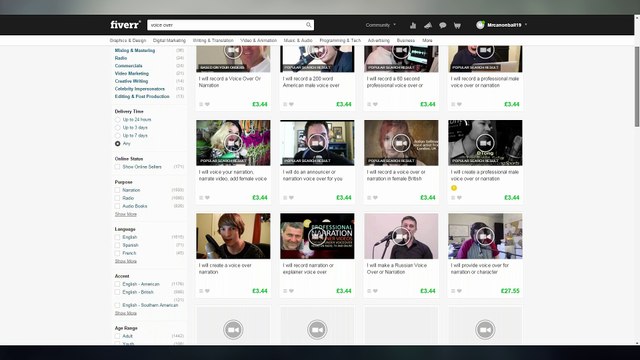
Task: Open the Community dropdown
Action: click(380, 25)
